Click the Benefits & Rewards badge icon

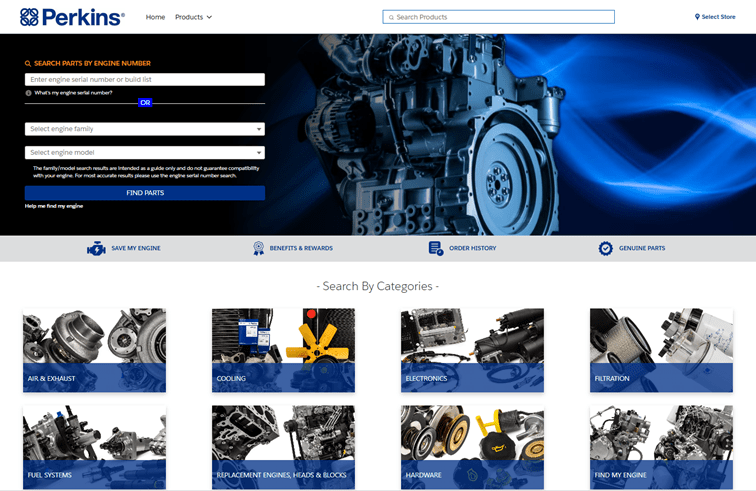tap(258, 248)
